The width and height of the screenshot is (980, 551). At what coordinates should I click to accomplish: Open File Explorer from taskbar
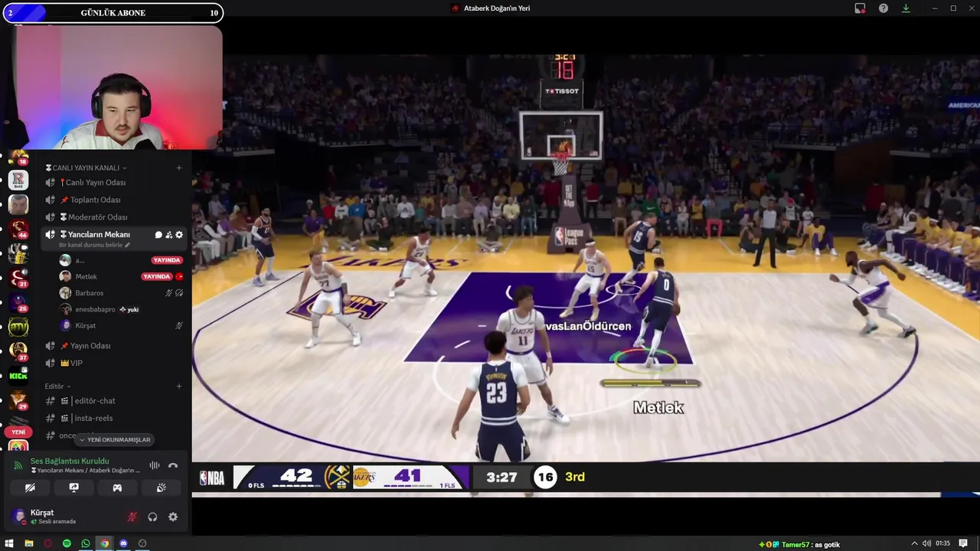[x=28, y=543]
